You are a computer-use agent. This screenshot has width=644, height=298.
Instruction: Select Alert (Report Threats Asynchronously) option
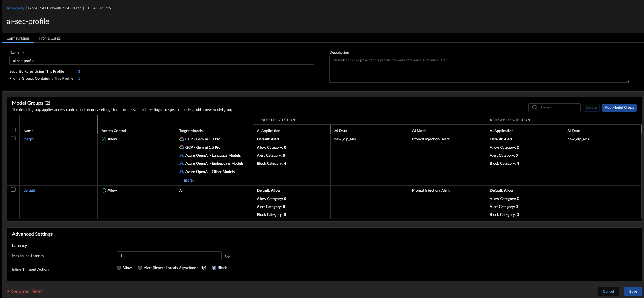[140, 268]
